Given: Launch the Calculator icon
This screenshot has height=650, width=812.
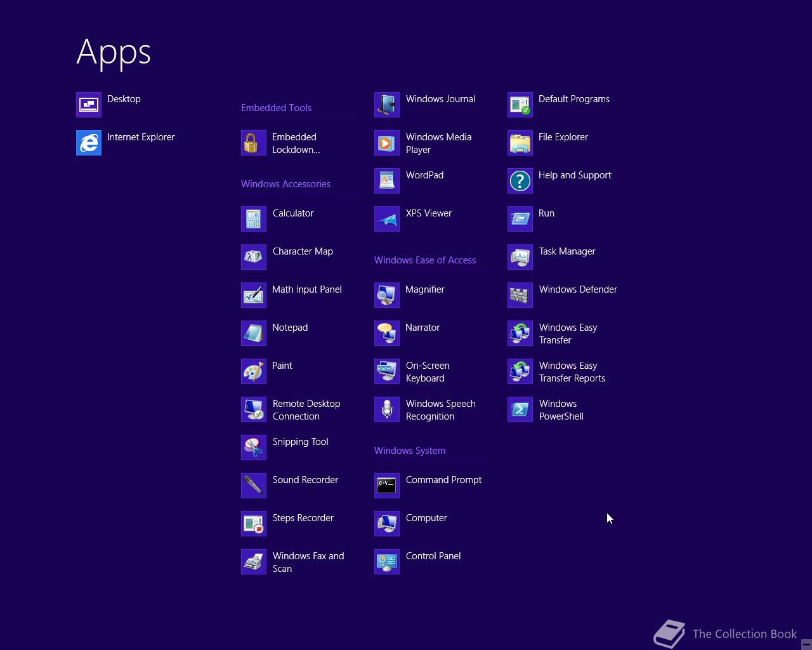Looking at the screenshot, I should (x=254, y=219).
